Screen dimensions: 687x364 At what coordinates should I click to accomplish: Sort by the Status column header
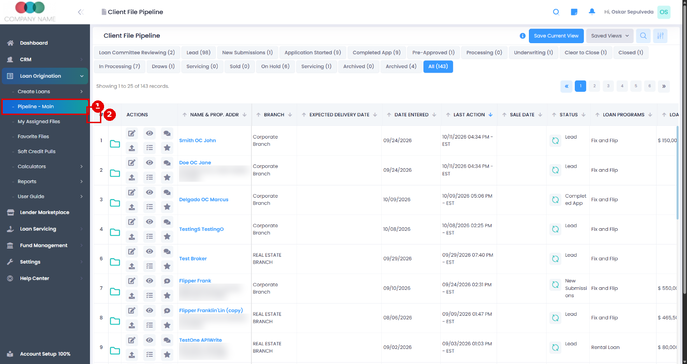[569, 115]
